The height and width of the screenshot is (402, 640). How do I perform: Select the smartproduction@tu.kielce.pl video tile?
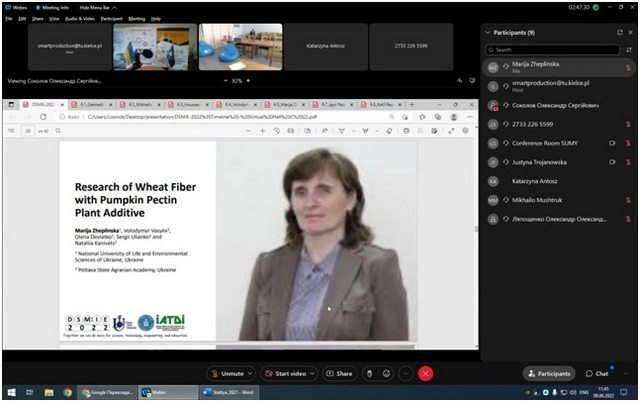click(70, 47)
